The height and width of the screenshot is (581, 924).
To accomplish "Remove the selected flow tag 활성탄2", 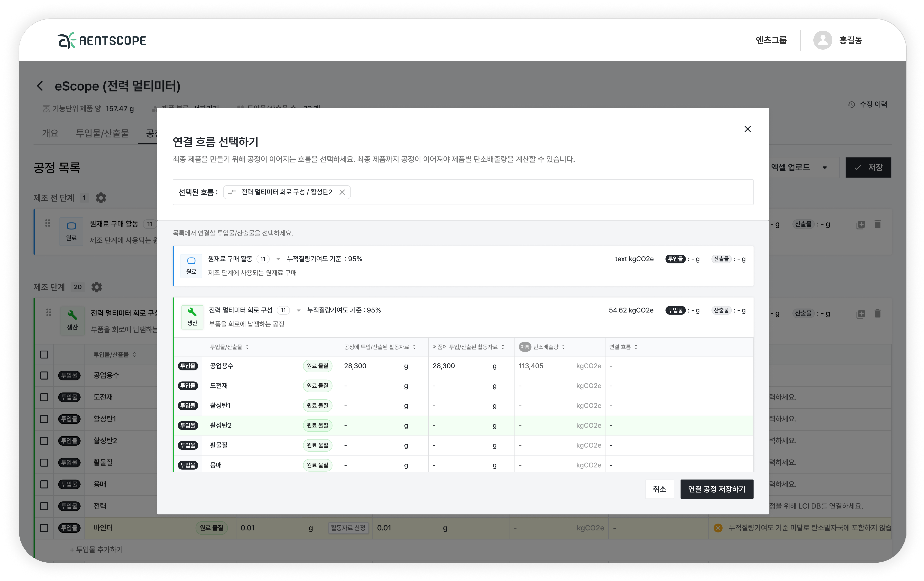I will point(342,192).
